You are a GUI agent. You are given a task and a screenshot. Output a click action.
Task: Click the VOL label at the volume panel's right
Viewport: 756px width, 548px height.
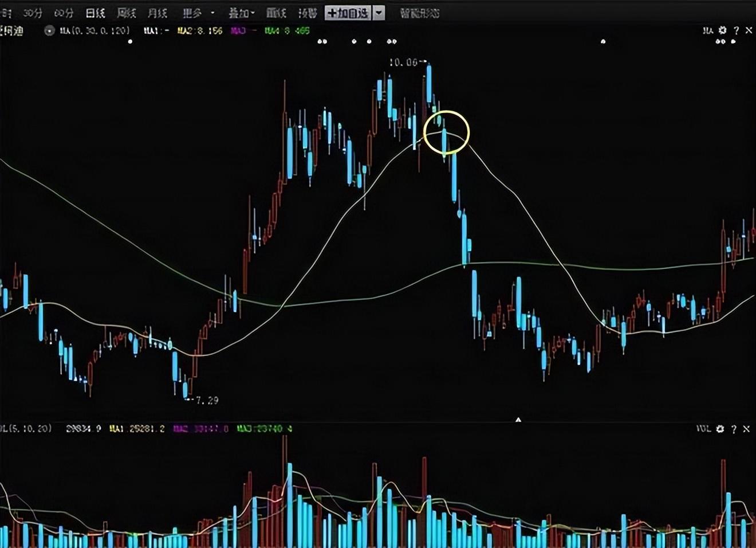tap(703, 428)
